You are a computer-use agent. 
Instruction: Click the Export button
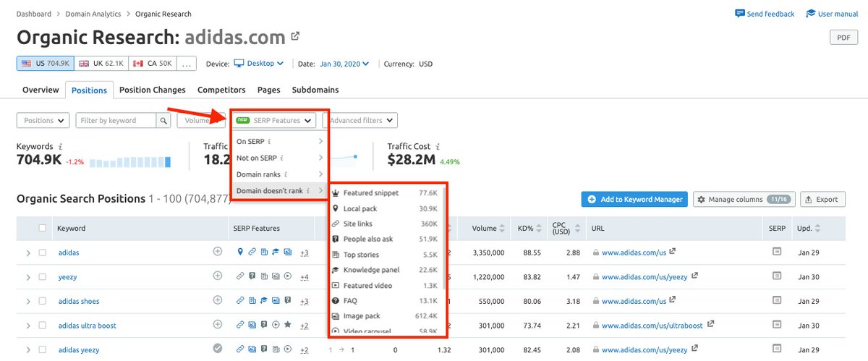click(822, 200)
